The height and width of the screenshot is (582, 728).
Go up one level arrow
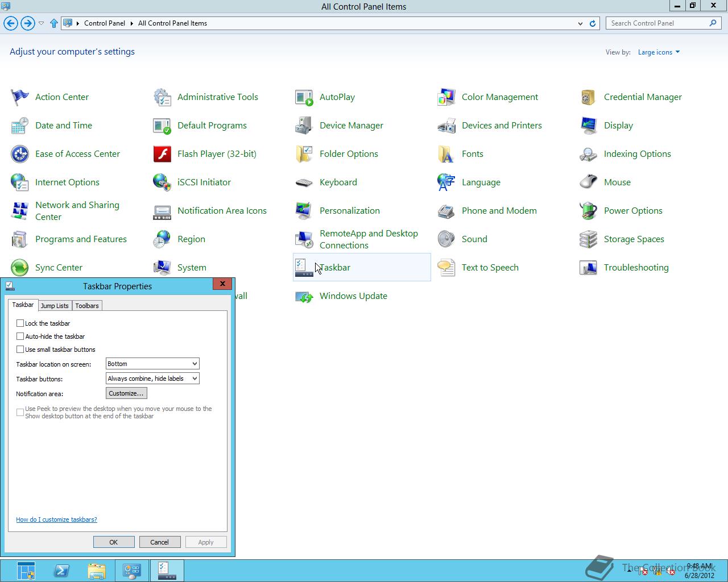[x=54, y=23]
